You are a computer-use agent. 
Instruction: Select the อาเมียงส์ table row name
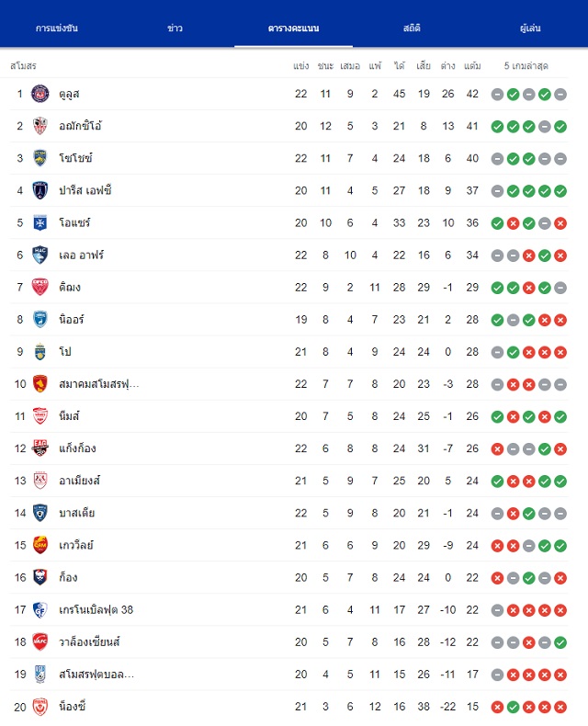80,481
